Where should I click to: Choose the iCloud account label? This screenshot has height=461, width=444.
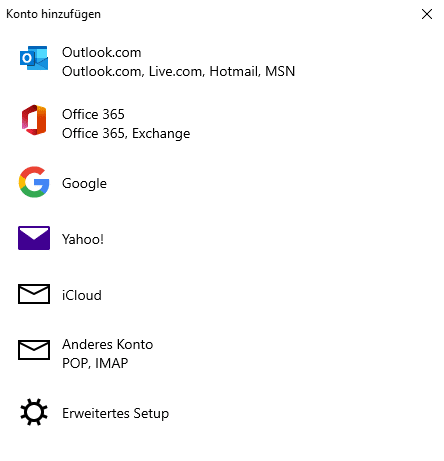pyautogui.click(x=82, y=295)
